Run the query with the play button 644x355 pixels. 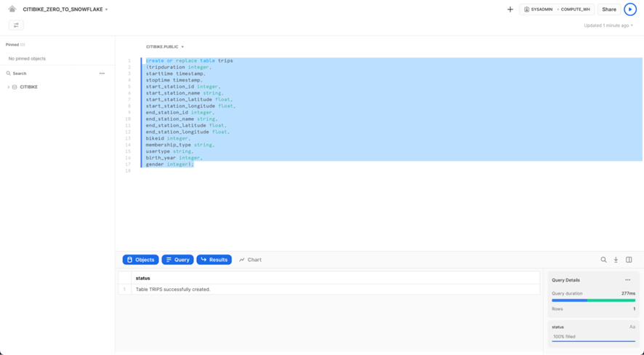pyautogui.click(x=630, y=9)
